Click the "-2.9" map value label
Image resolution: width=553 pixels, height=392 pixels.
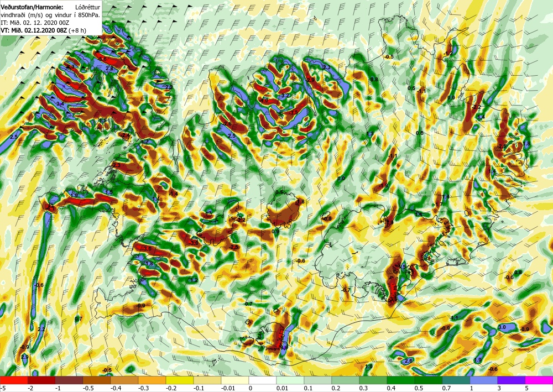310,80
